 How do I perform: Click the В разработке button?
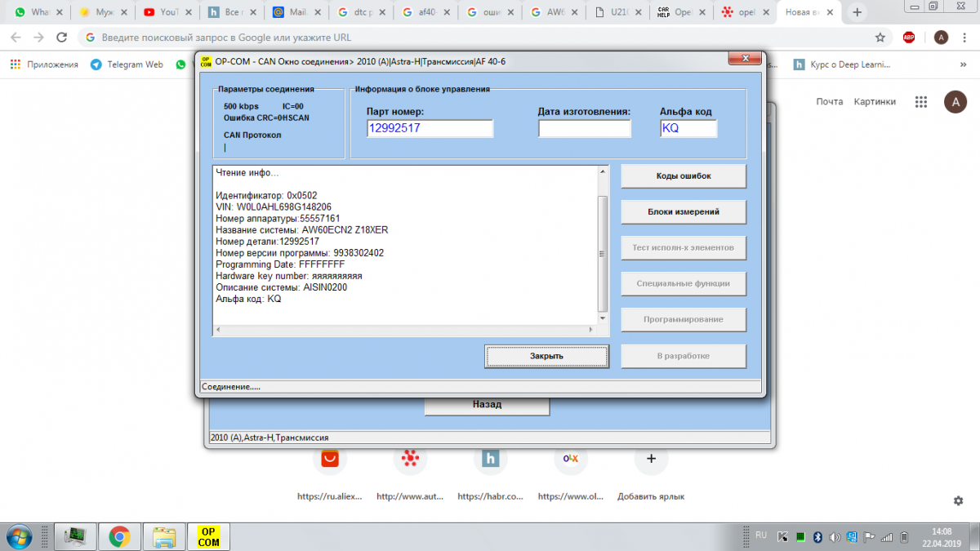point(684,356)
